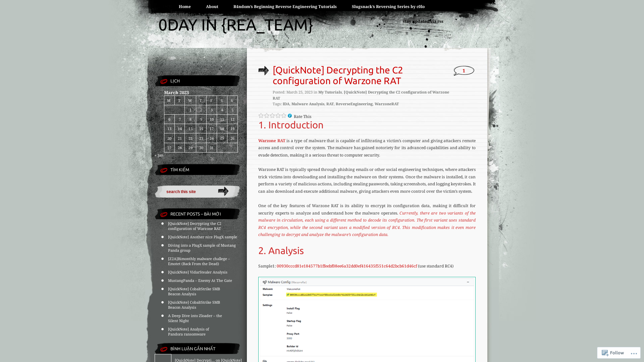Click the RSS feed icon to stay updated
644x362 pixels.
tap(423, 21)
